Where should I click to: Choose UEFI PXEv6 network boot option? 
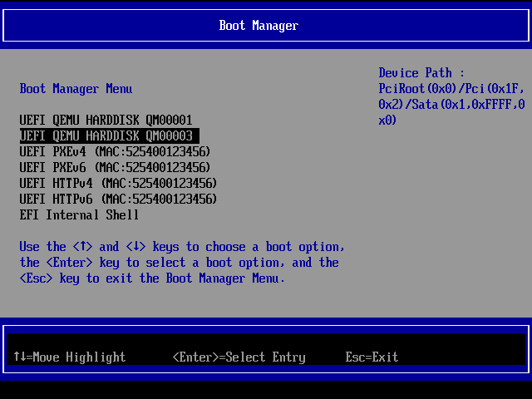click(x=115, y=167)
